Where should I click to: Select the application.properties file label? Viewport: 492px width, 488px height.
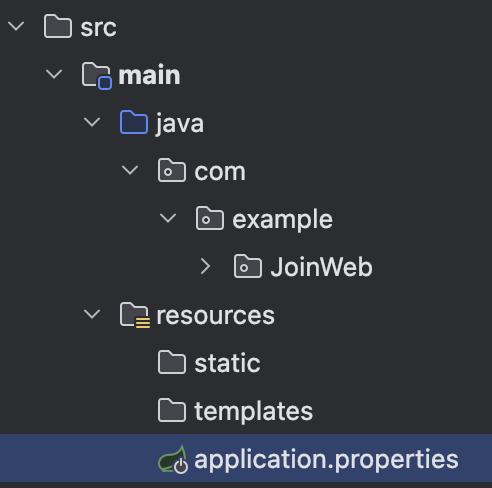[326, 460]
